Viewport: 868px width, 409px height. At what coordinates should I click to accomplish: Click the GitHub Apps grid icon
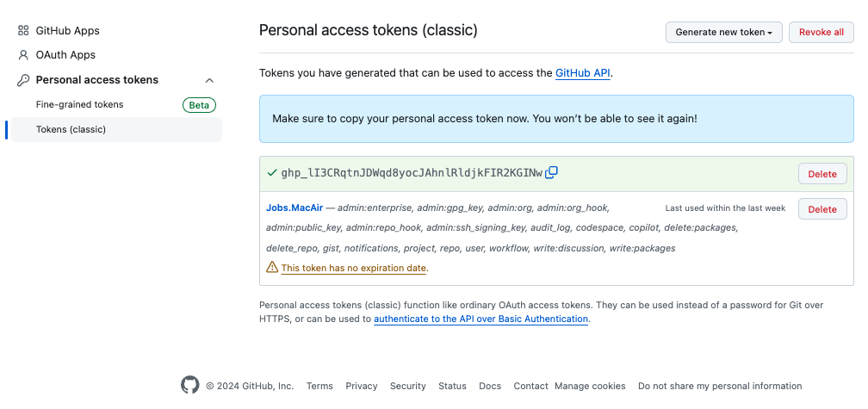tap(23, 30)
